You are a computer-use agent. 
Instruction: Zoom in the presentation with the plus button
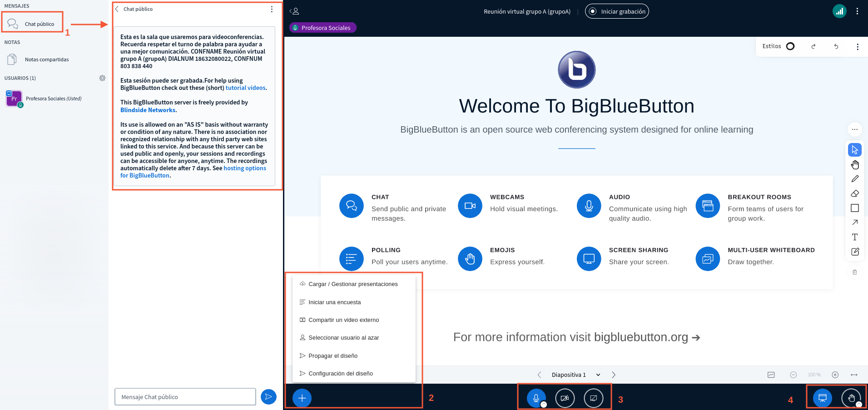click(835, 375)
